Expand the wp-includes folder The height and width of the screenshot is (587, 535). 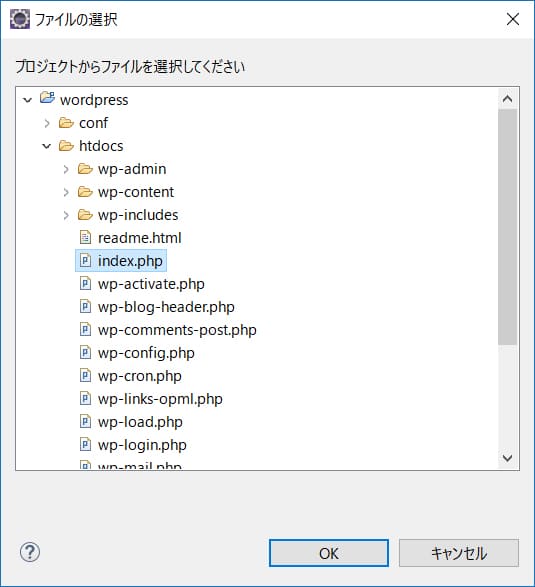[66, 215]
